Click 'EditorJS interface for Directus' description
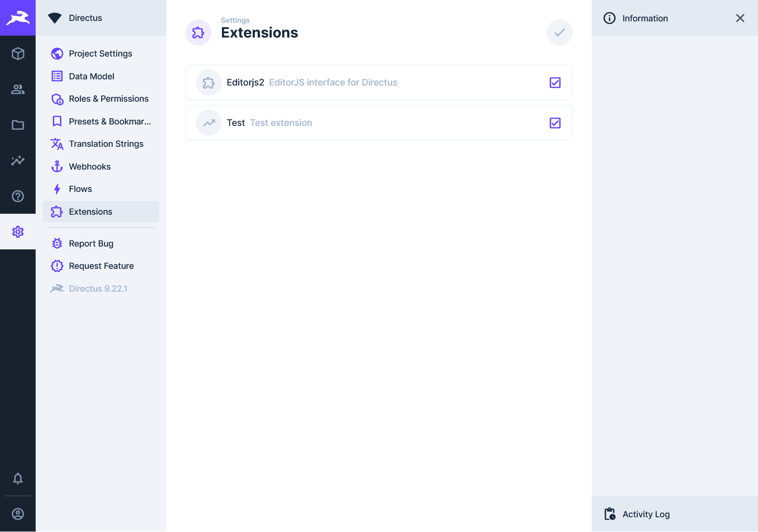The image size is (758, 532). tap(333, 83)
